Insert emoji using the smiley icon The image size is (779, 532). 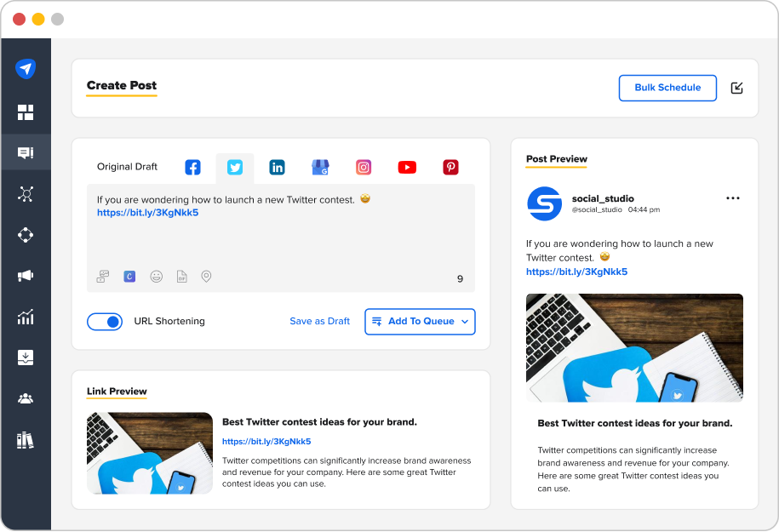157,277
